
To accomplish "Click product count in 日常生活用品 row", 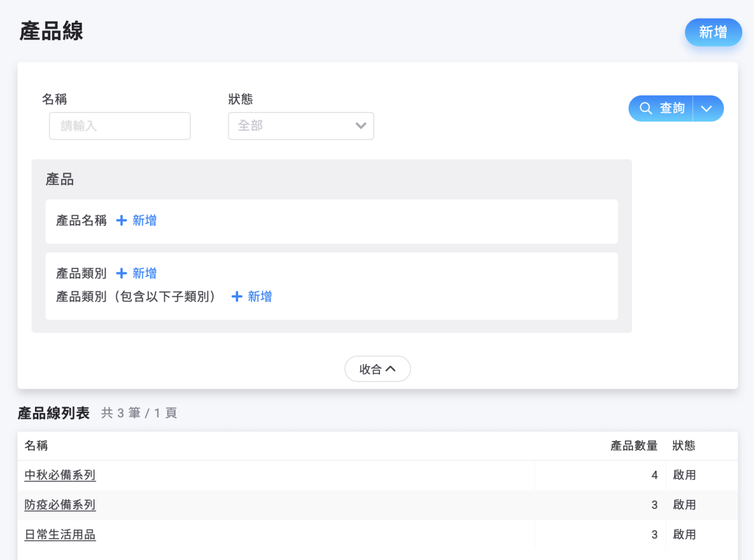I will 654,535.
